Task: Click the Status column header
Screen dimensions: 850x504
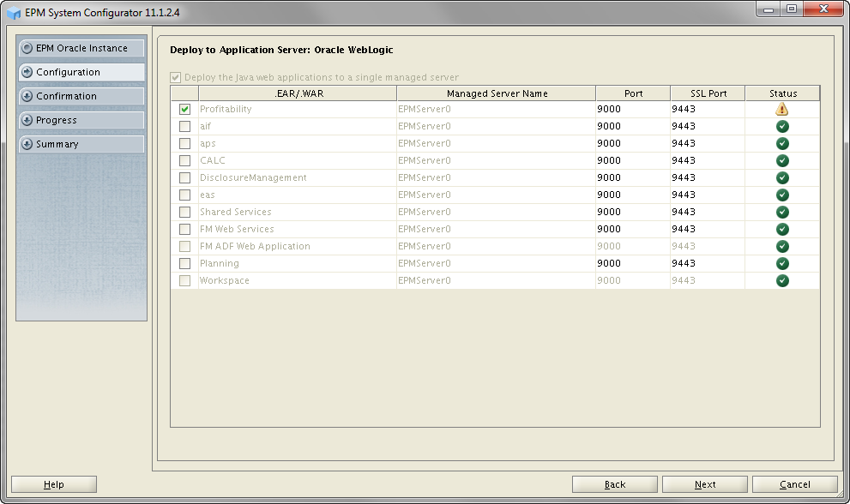Action: coord(783,93)
